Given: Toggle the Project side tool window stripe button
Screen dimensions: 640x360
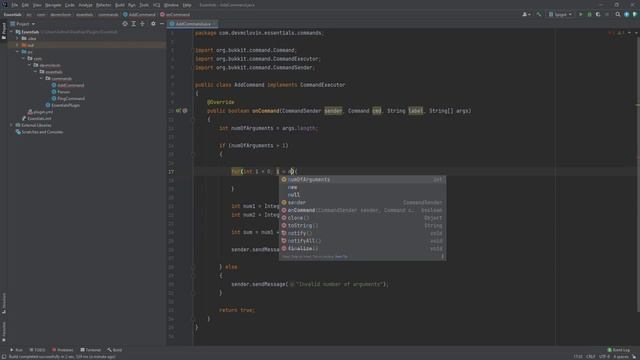Looking at the screenshot, I should coord(4,31).
